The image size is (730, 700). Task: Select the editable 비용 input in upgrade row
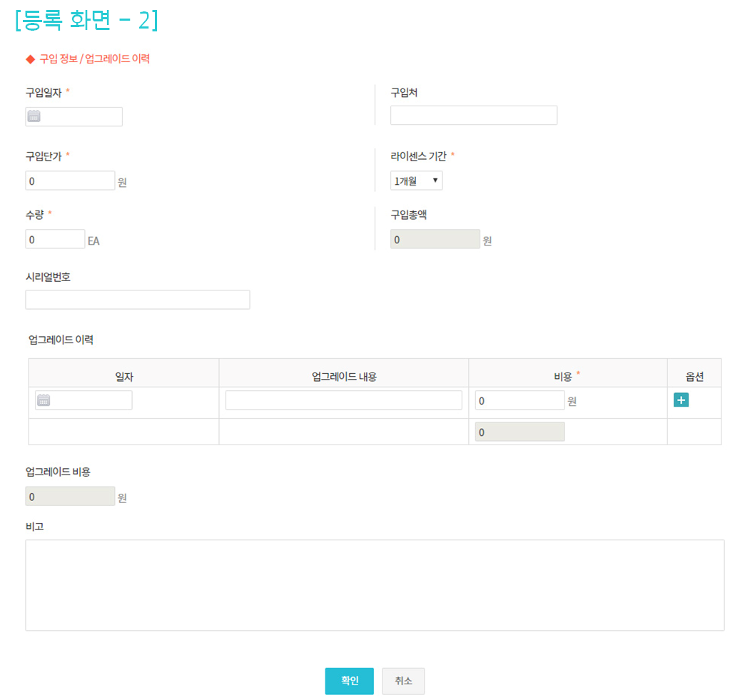click(x=519, y=400)
